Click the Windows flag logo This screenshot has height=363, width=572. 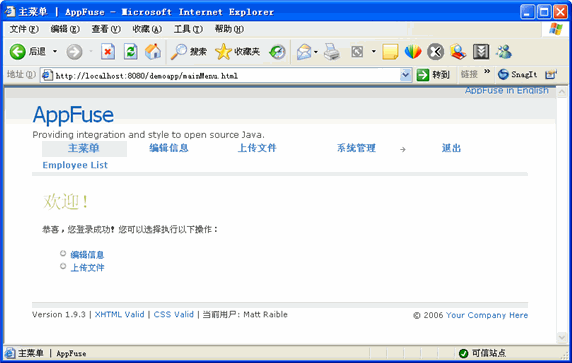(x=555, y=29)
